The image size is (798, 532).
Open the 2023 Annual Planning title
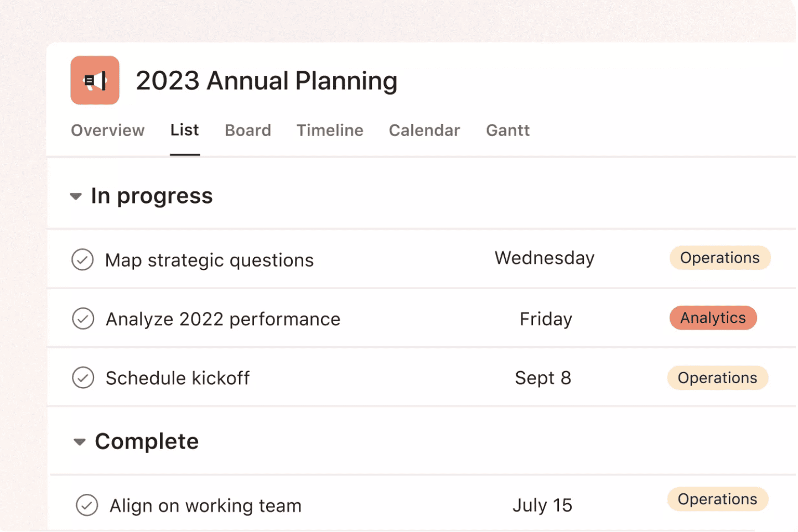pos(266,81)
